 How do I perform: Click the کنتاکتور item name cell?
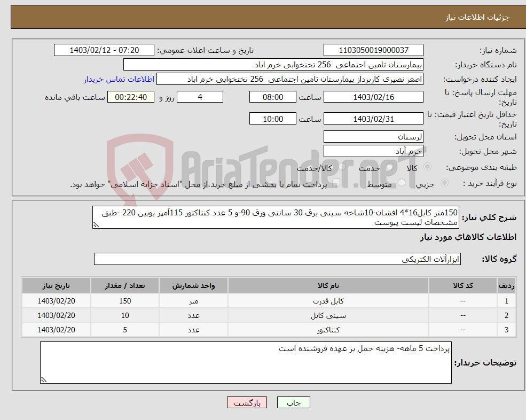pos(328,330)
